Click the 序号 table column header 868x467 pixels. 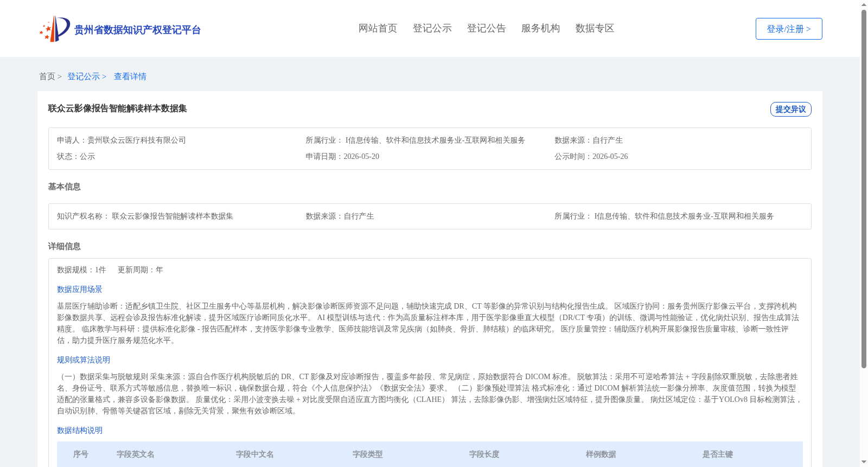coord(81,454)
